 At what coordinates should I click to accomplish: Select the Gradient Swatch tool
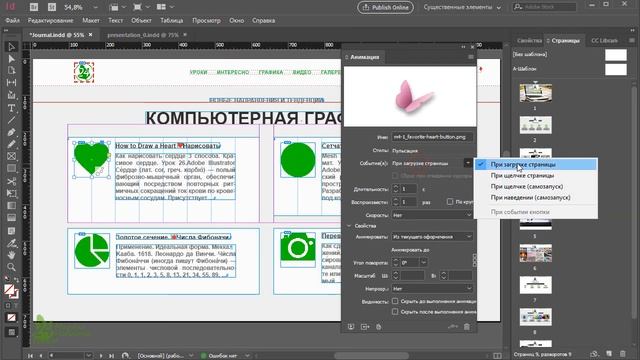pos(11,206)
